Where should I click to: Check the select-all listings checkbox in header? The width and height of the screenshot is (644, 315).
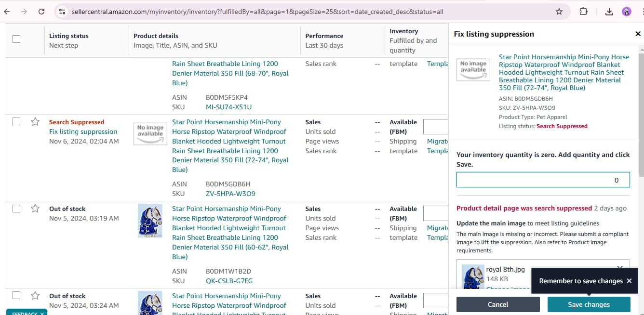pos(16,39)
